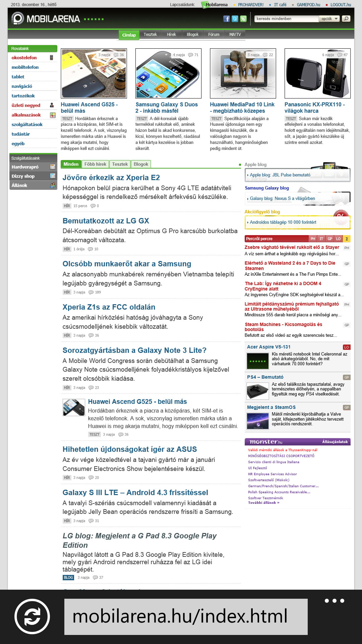Screen dimensions: 362x644
Task: Open navigáció category in sidebar
Action: (22, 86)
